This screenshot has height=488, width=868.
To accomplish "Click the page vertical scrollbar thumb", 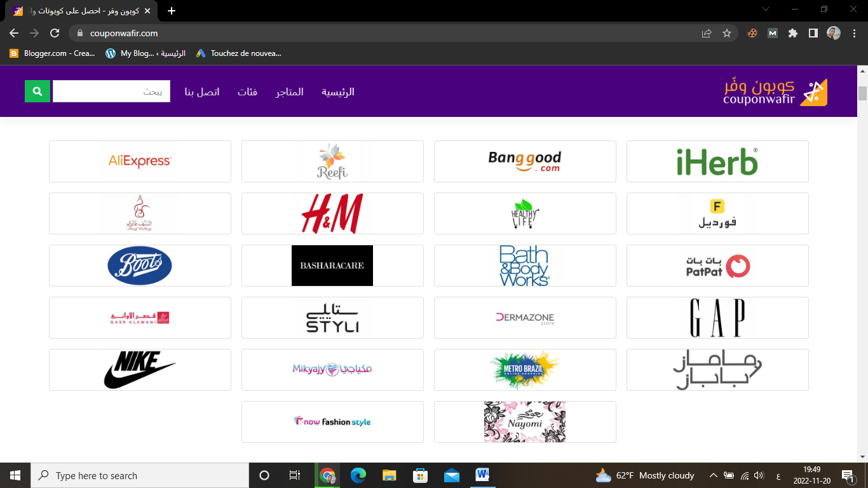I will coord(862,93).
